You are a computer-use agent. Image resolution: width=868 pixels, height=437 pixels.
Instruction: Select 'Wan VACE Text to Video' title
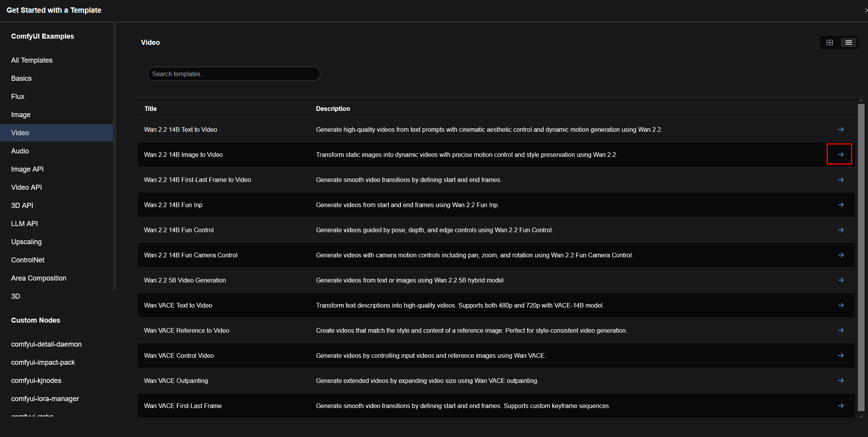tap(178, 305)
